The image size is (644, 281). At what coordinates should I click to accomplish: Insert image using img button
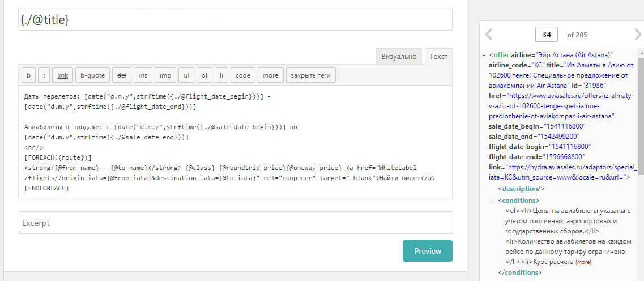(165, 75)
